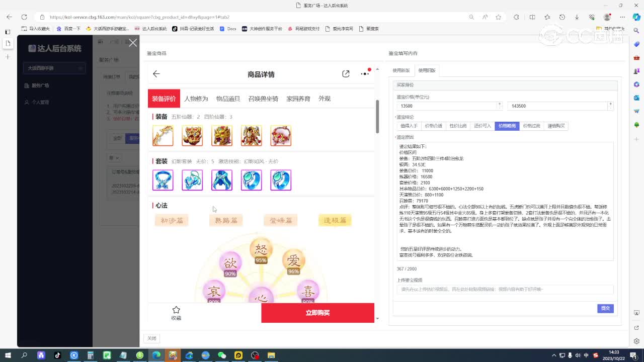The width and height of the screenshot is (644, 362).
Task: Open the three-dot more menu with red dot
Action: click(365, 73)
